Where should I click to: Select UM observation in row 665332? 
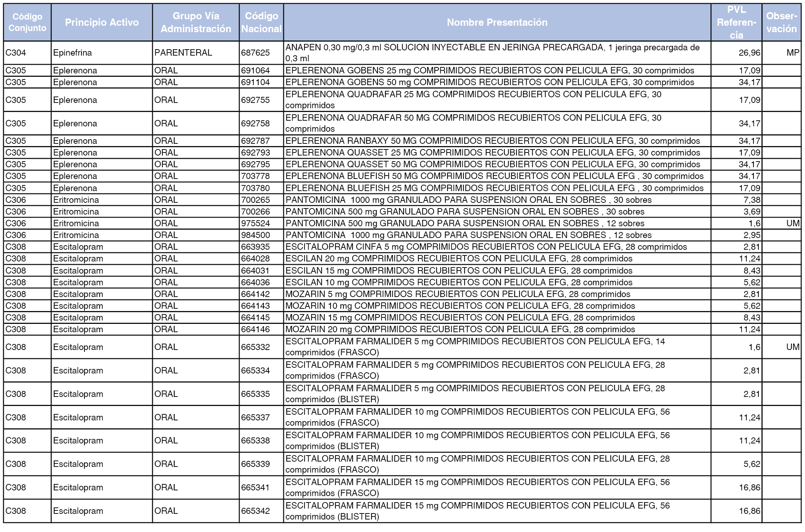[782, 347]
